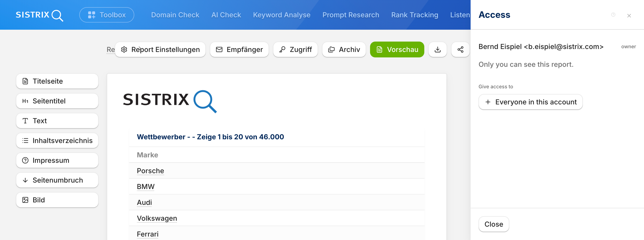Click the Close button in Access panel
644x240 pixels.
tap(493, 224)
